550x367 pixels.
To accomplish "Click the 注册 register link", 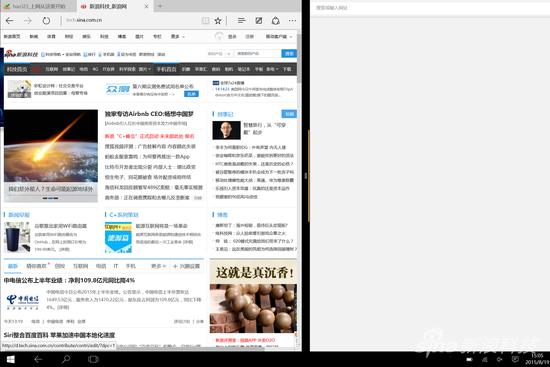I will tap(249, 36).
